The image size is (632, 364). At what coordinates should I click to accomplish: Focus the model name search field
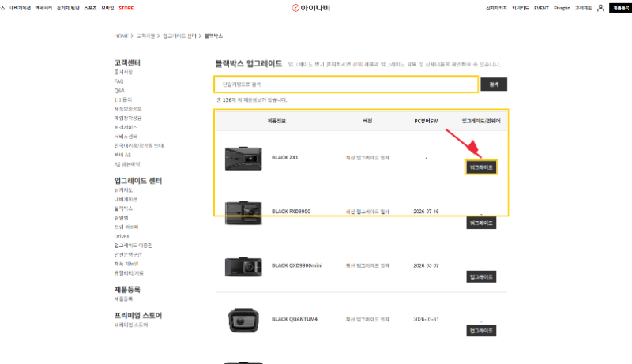pyautogui.click(x=346, y=84)
